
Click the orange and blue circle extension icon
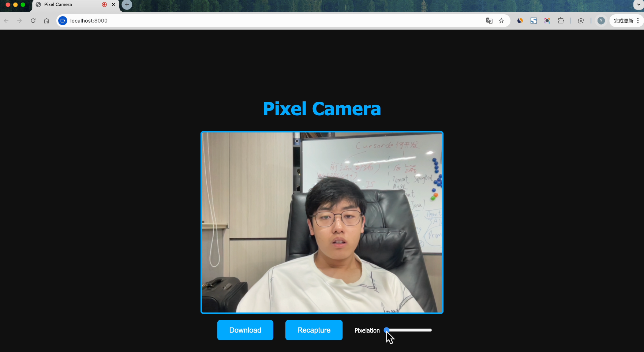520,21
